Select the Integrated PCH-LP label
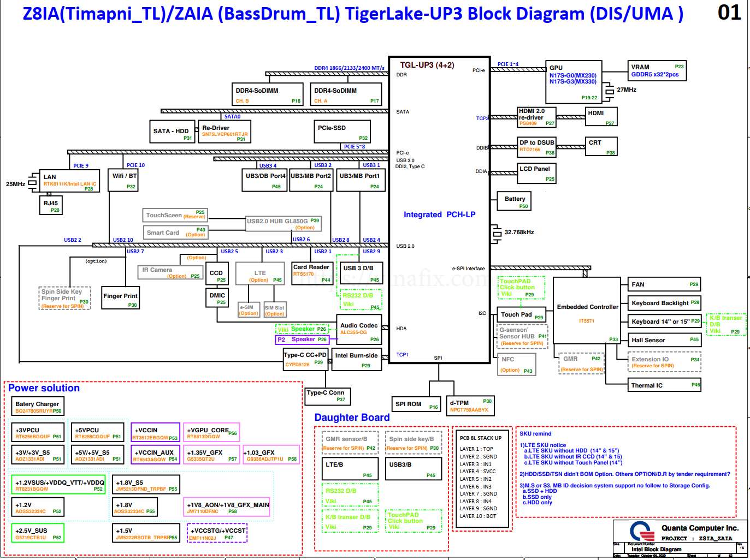This screenshot has height=560, width=750. coord(439,215)
